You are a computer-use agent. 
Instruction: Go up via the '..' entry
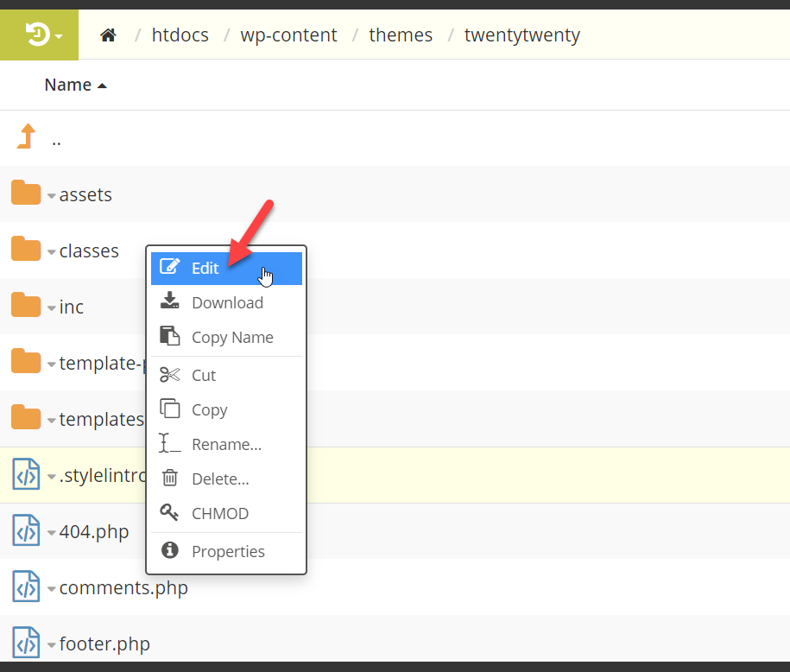(56, 143)
